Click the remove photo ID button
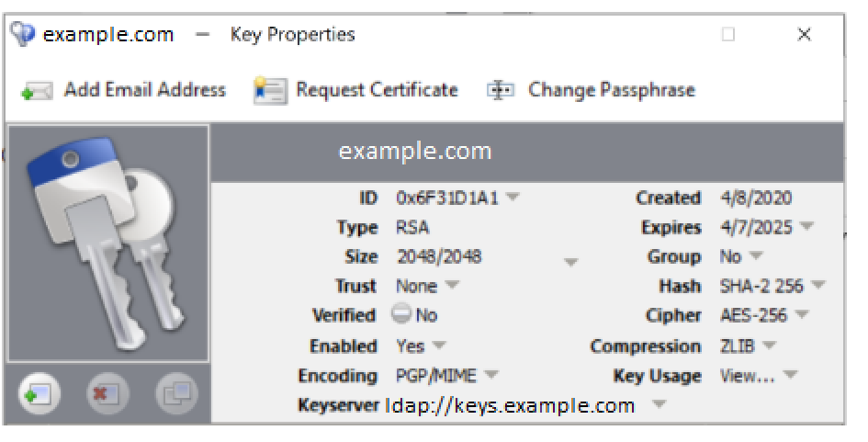Screen dimensions: 868x442 coord(107,395)
